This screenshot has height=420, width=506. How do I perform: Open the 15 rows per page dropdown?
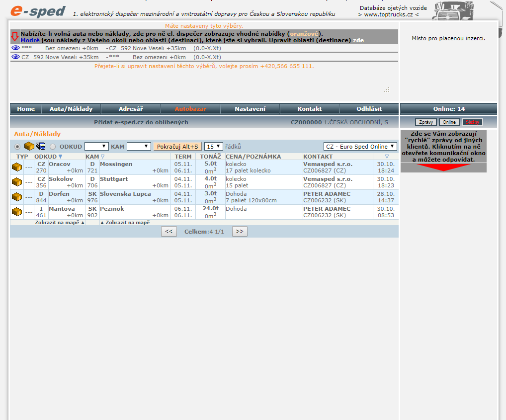pyautogui.click(x=213, y=147)
